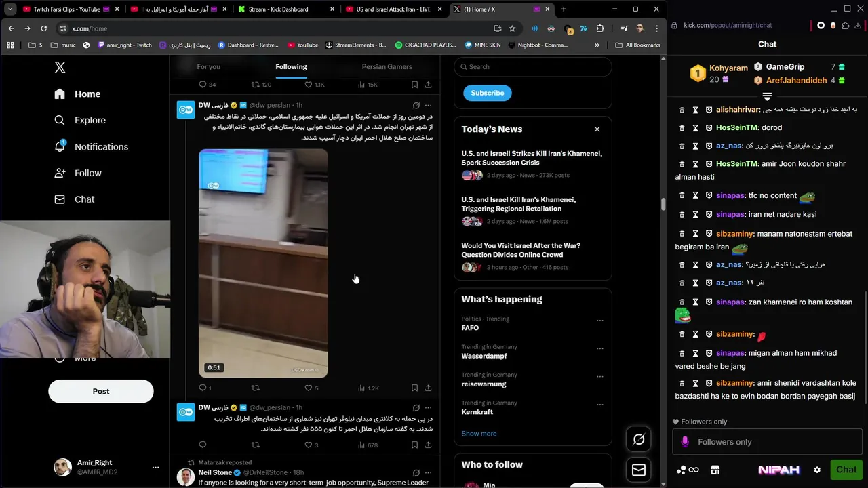Open the Neil Stone profile name
Viewport: 868px width, 488px height.
tap(215, 472)
